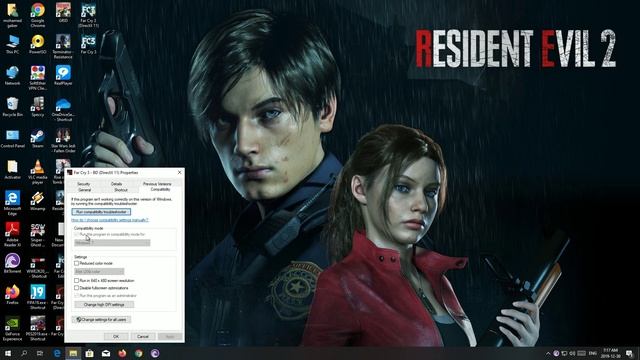
Task: Launch the Speccy shortcut
Action: [x=38, y=107]
